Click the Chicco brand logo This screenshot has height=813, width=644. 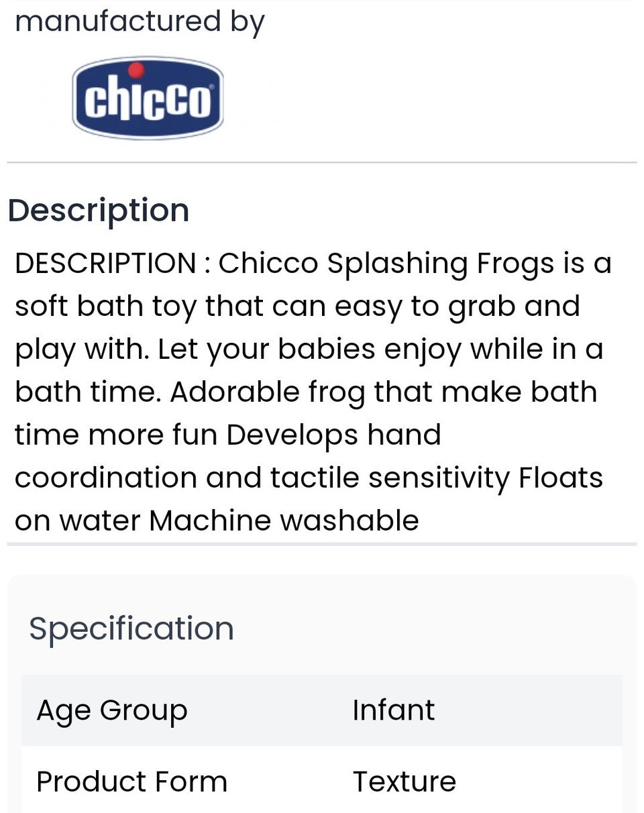(x=148, y=99)
